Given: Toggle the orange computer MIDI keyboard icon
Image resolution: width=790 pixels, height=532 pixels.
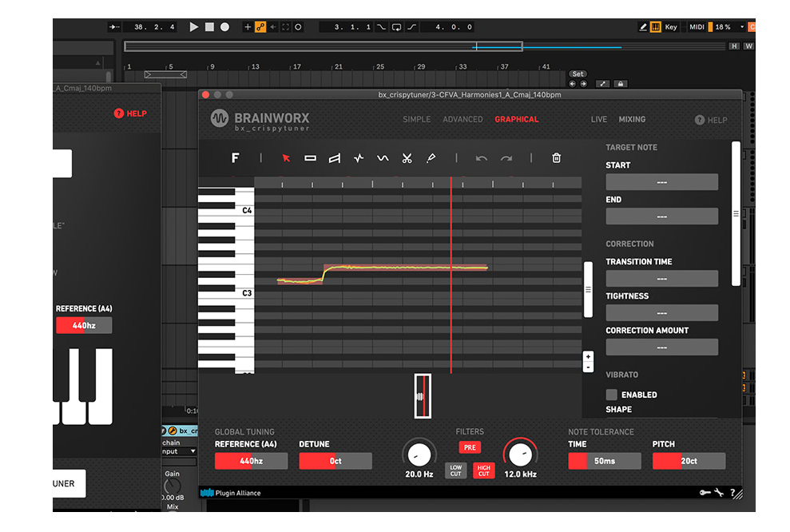Looking at the screenshot, I should 656,27.
